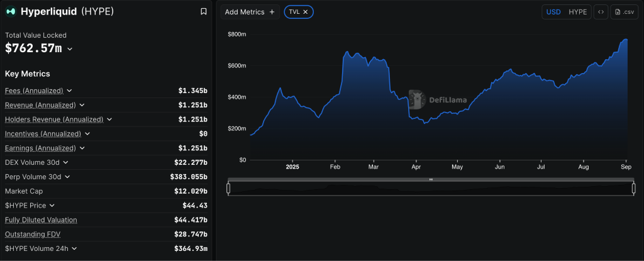Expand the $HYPE Price row
Viewport: 644px width, 261px height.
[52, 206]
